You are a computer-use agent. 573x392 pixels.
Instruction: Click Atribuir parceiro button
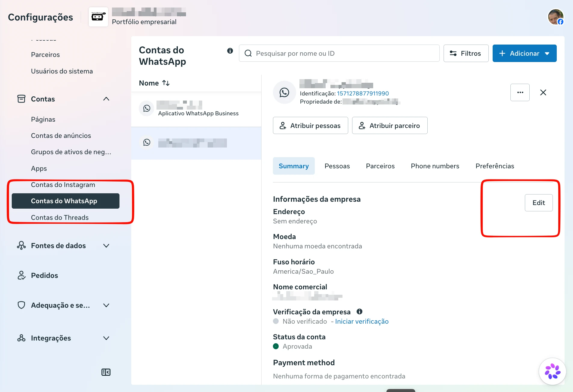point(390,126)
